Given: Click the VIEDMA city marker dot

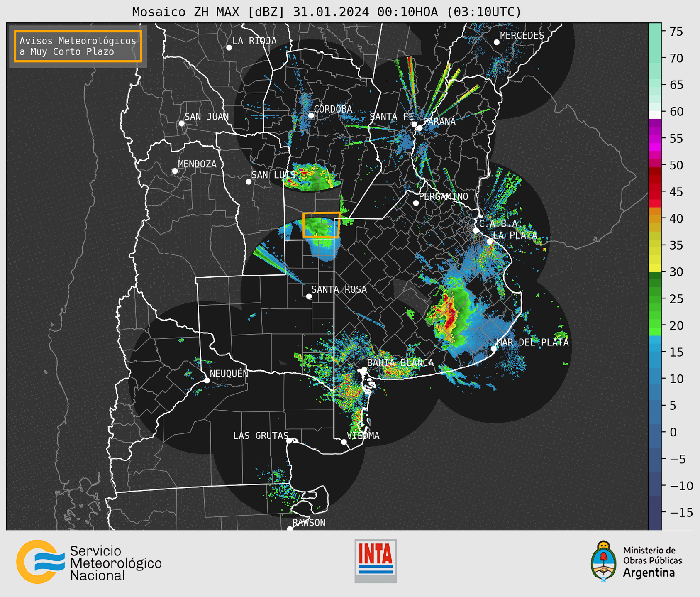Looking at the screenshot, I should (x=344, y=442).
